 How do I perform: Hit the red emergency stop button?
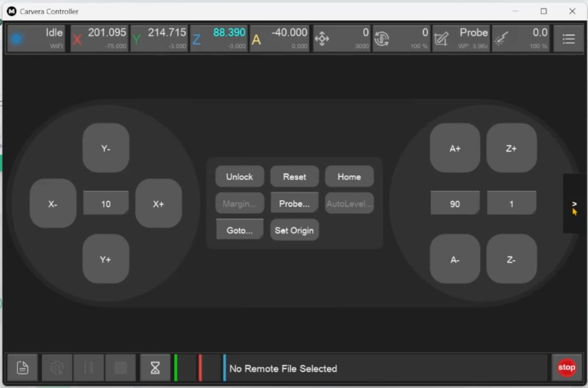(x=567, y=368)
